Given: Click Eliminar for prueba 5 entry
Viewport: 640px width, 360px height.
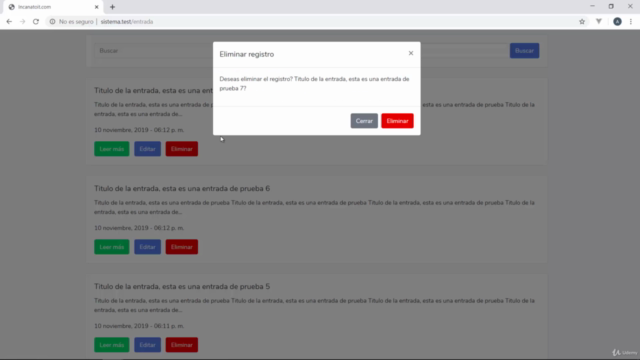Looking at the screenshot, I should pos(182,345).
